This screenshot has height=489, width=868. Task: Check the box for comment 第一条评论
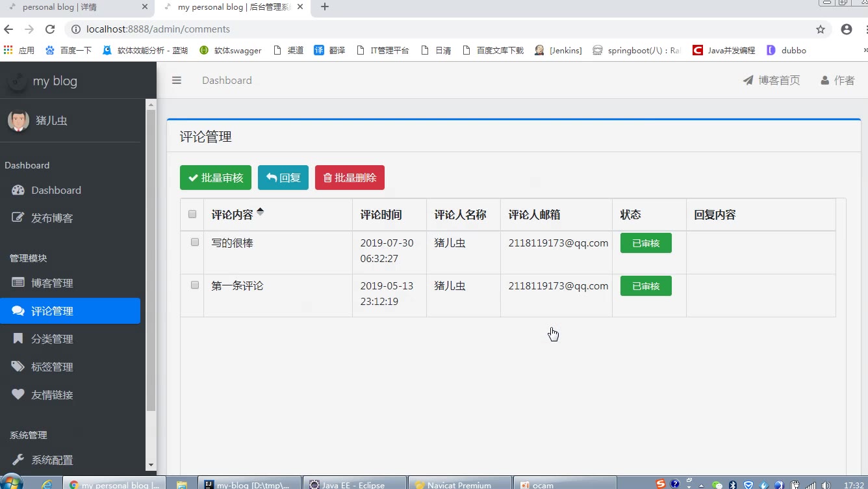[195, 285]
